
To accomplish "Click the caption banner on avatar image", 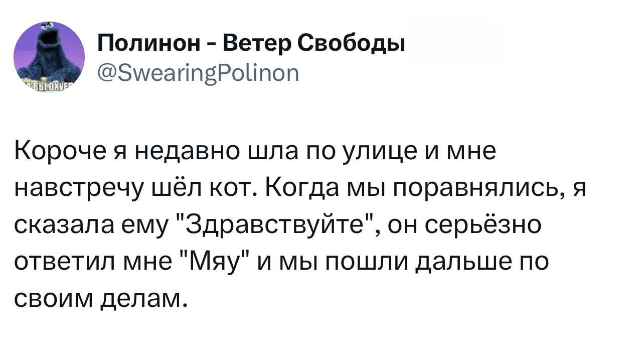I will click(x=49, y=87).
